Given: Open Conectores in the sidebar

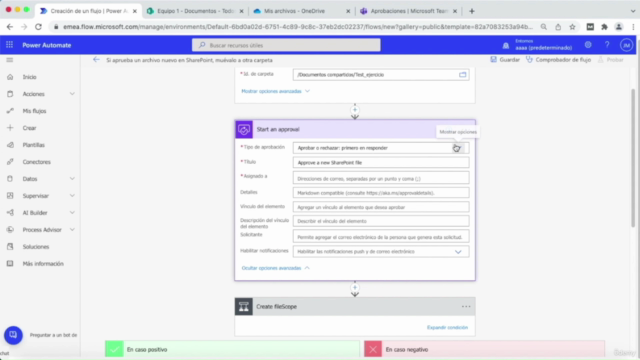Looking at the screenshot, I should pyautogui.click(x=37, y=162).
